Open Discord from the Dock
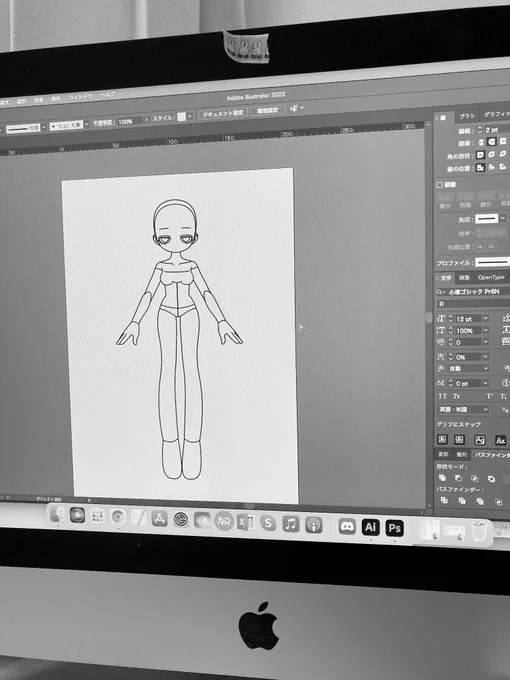 coord(347,526)
